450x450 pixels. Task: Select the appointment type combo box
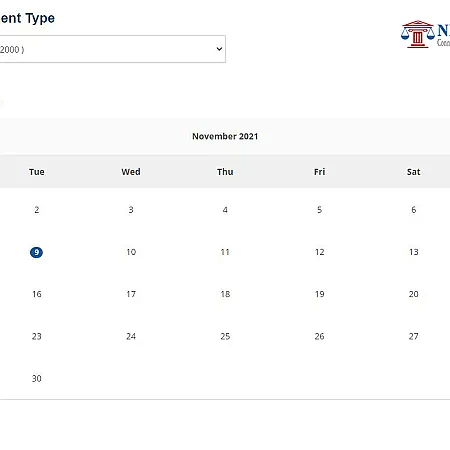pyautogui.click(x=112, y=49)
